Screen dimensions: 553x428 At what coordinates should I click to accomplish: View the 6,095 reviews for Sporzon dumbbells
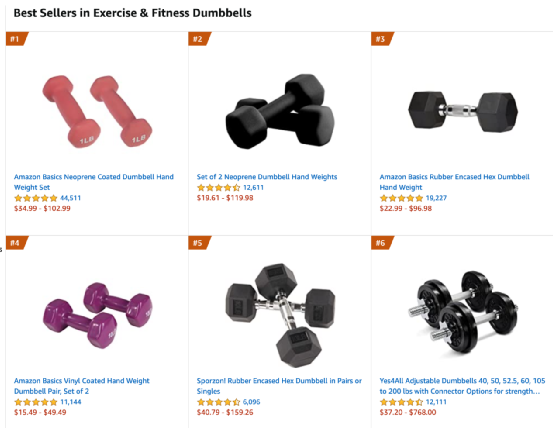point(251,402)
